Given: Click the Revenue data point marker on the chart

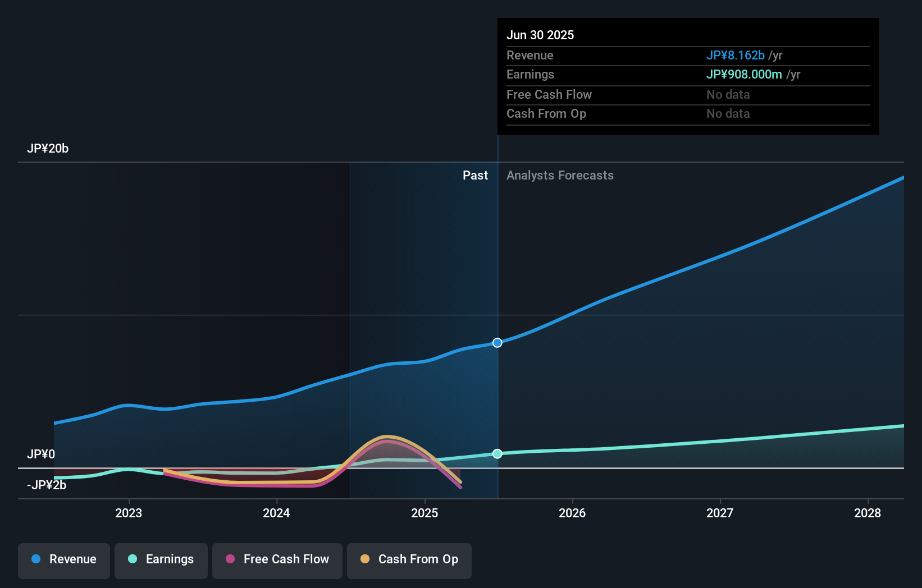Looking at the screenshot, I should click(496, 342).
